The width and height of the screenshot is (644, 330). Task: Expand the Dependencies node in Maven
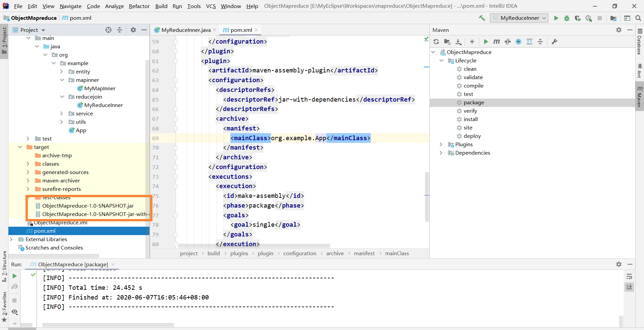click(x=441, y=153)
